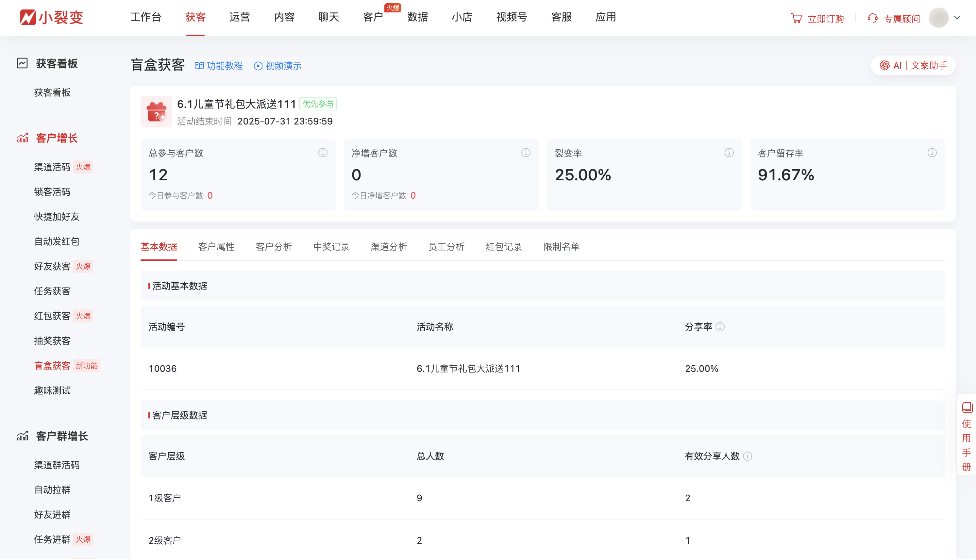Click the gift box activity icon
976x560 pixels.
[x=156, y=112]
